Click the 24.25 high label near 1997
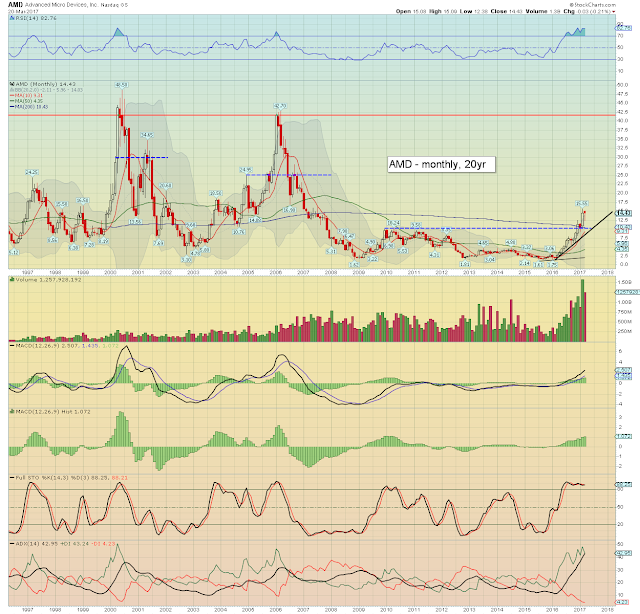Screen dimensions: 640x614 32,172
